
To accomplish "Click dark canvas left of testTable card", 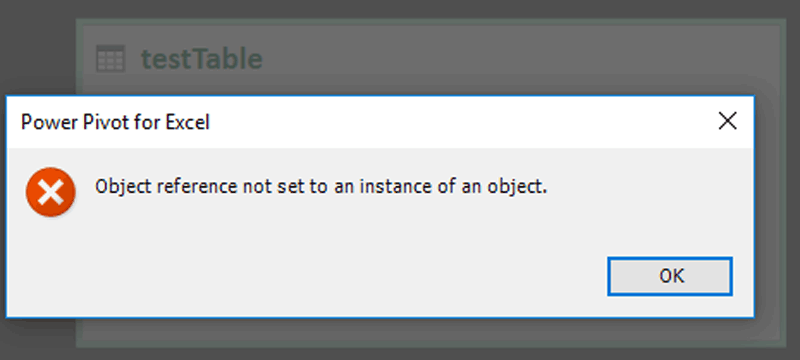I will click(x=36, y=51).
